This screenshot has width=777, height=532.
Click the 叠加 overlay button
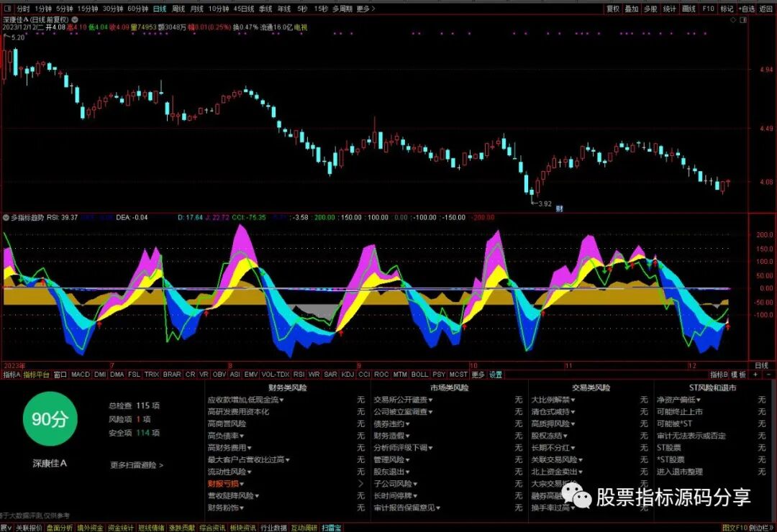pos(632,9)
